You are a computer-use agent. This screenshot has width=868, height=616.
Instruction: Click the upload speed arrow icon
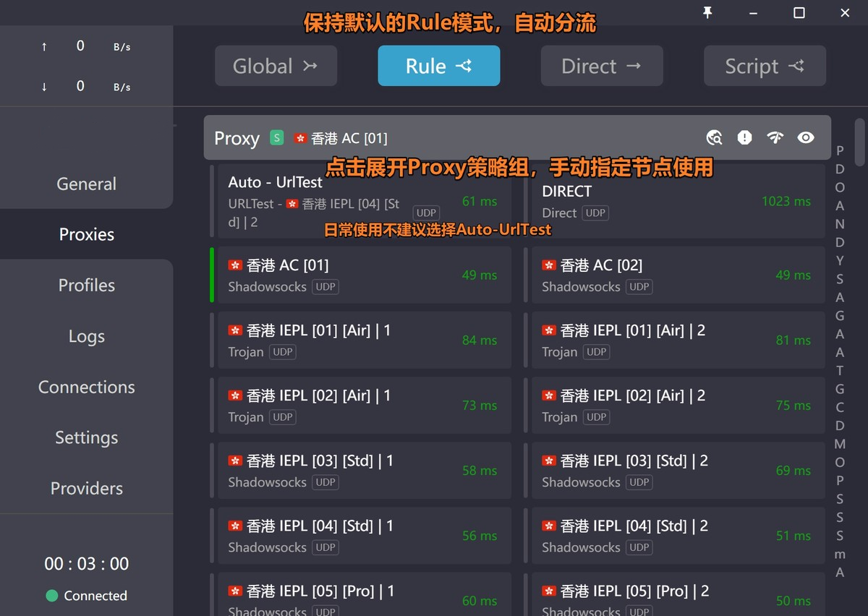[44, 46]
